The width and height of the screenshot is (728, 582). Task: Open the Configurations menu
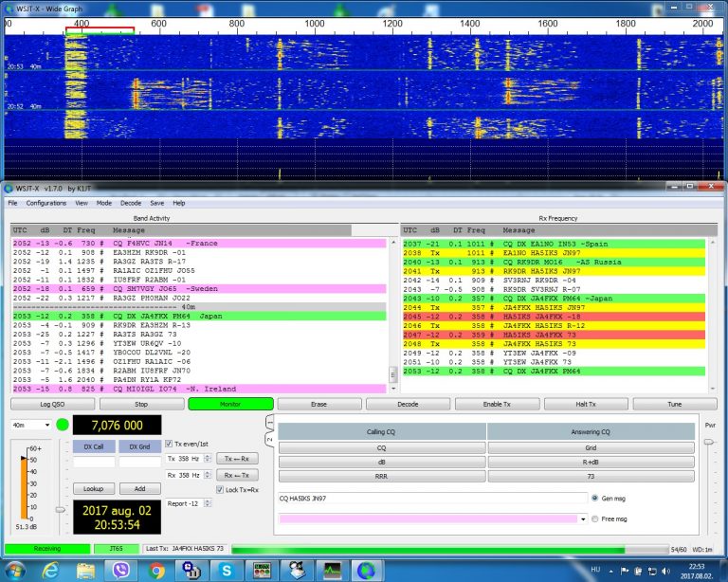click(46, 203)
